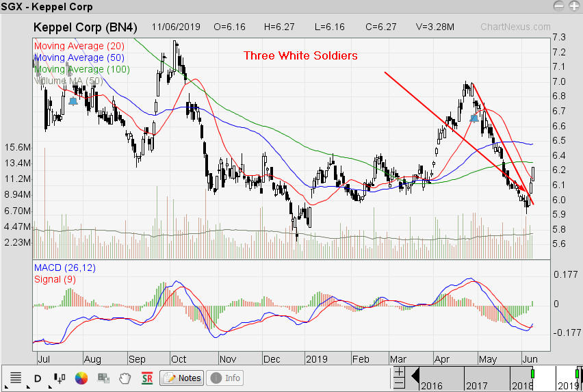Click the blue bell alert near August

tap(73, 101)
